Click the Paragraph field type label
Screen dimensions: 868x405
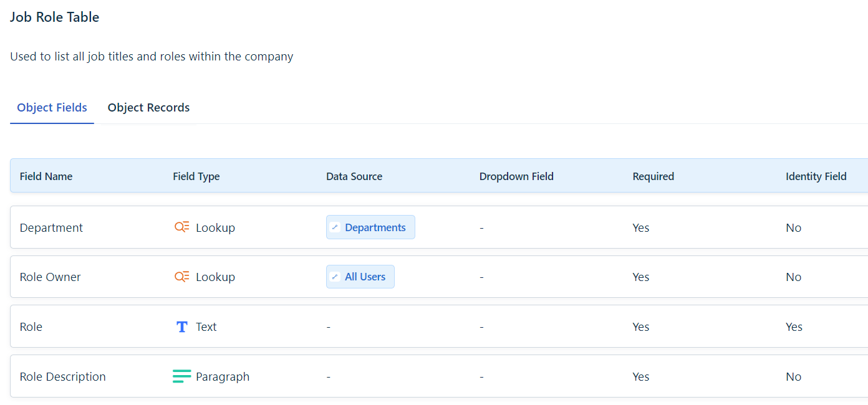tap(223, 376)
